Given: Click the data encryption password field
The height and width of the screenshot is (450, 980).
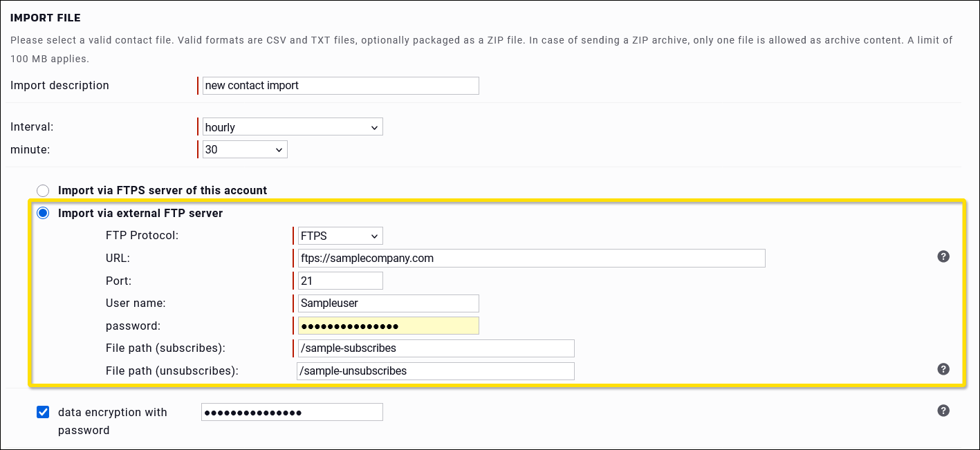Looking at the screenshot, I should pos(292,412).
